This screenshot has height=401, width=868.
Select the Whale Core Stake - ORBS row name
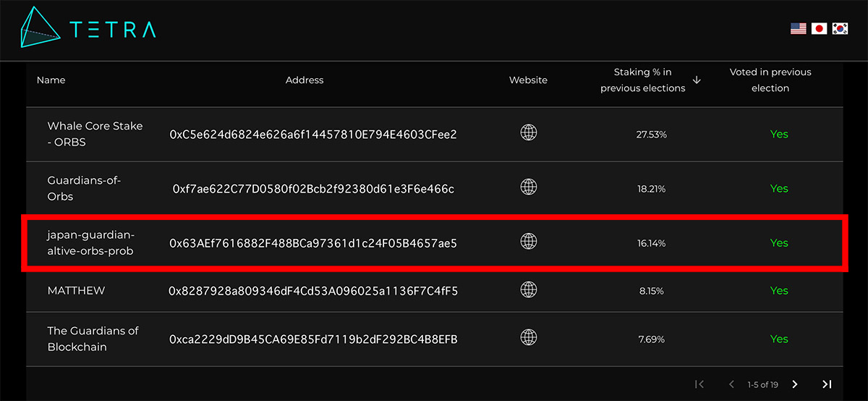pyautogui.click(x=95, y=134)
